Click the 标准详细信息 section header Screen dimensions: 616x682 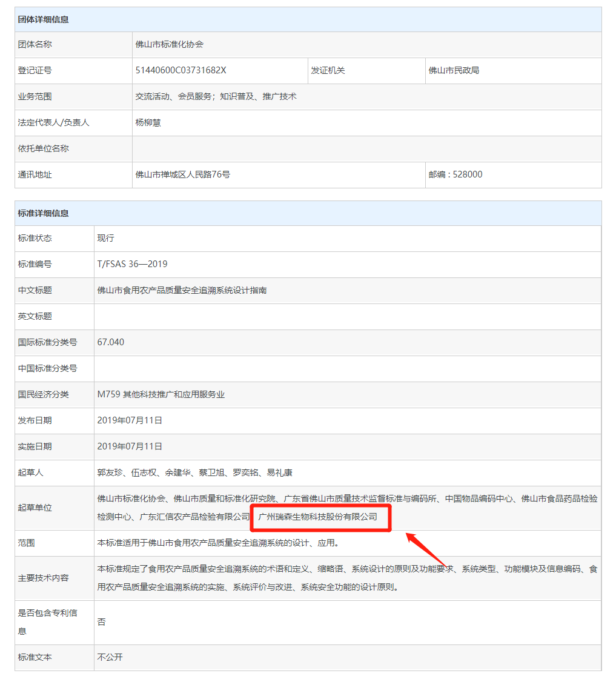(x=44, y=213)
